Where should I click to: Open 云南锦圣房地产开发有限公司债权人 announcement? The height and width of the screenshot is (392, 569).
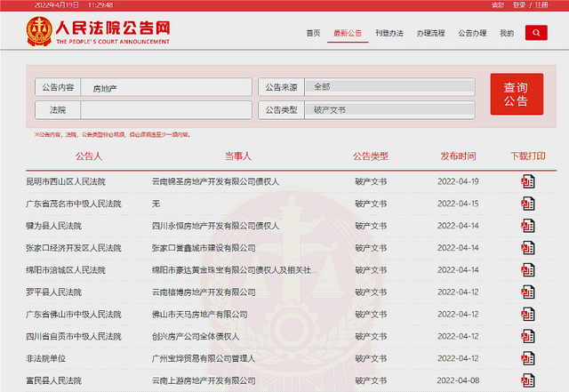(x=215, y=181)
